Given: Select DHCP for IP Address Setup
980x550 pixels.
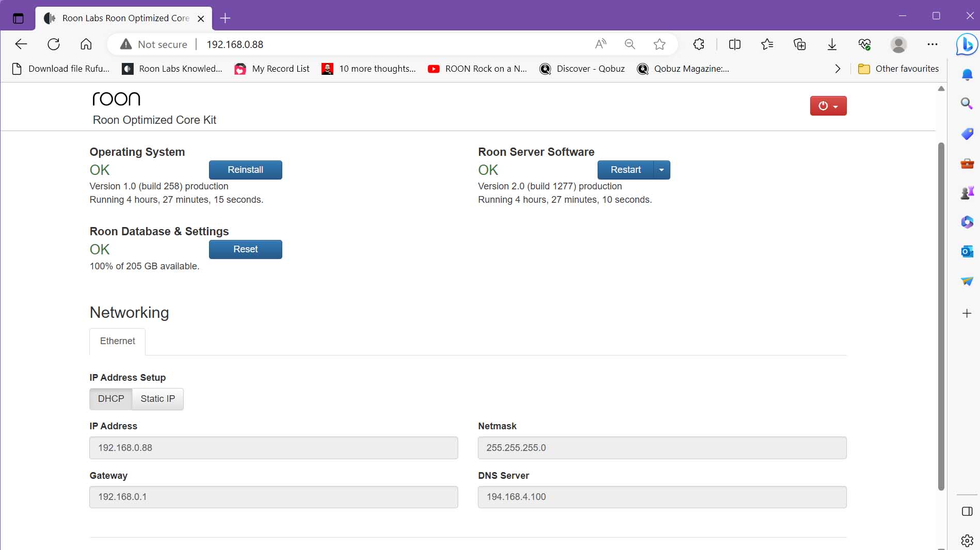Looking at the screenshot, I should [x=111, y=399].
